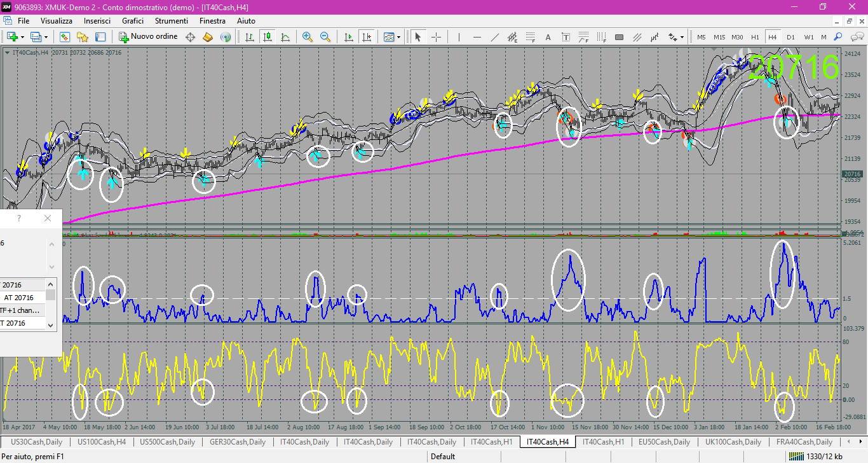Select the vertical line drawing tool
868x463 pixels.
(x=459, y=37)
